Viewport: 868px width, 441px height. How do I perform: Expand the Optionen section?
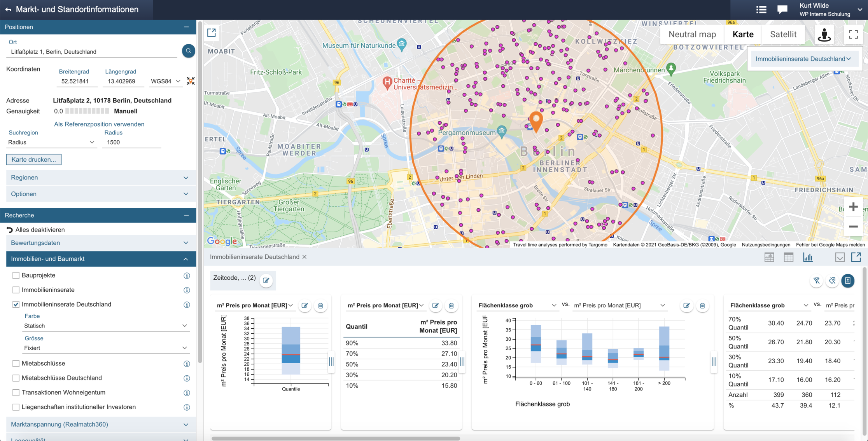tap(101, 194)
